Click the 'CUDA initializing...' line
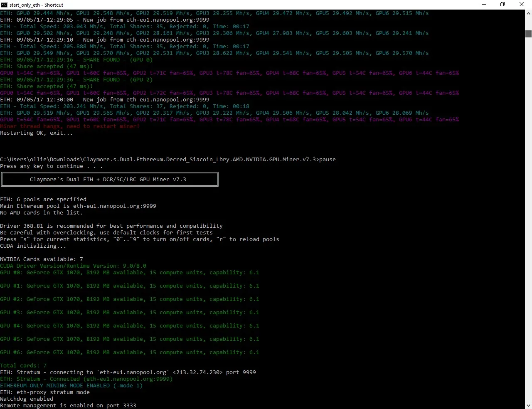Screen dimensions: 532x409 pyautogui.click(x=33, y=246)
